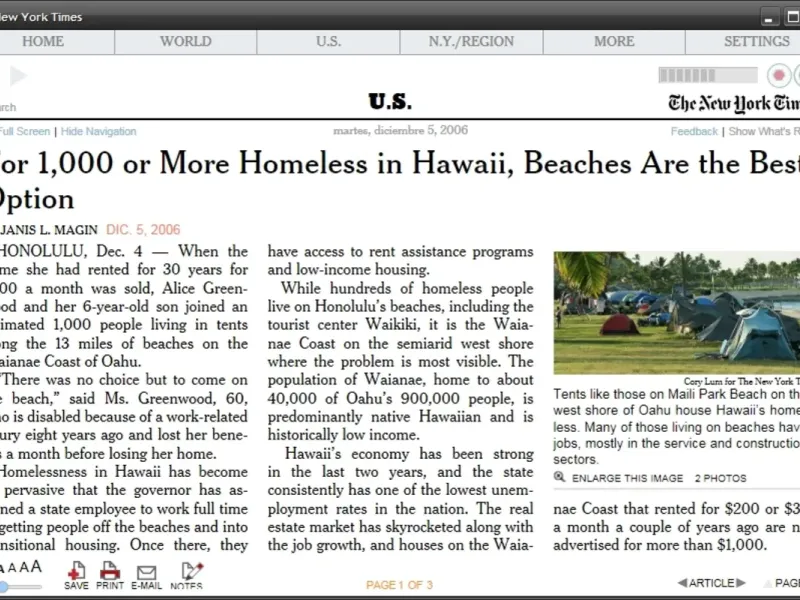Click the grey play arrow icon
This screenshot has width=800, height=600.
tap(18, 76)
